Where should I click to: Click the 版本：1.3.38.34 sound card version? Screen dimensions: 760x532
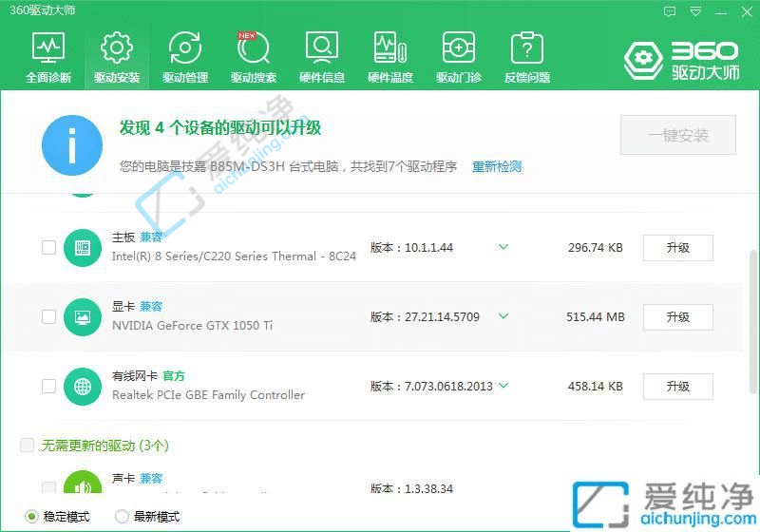pos(411,488)
